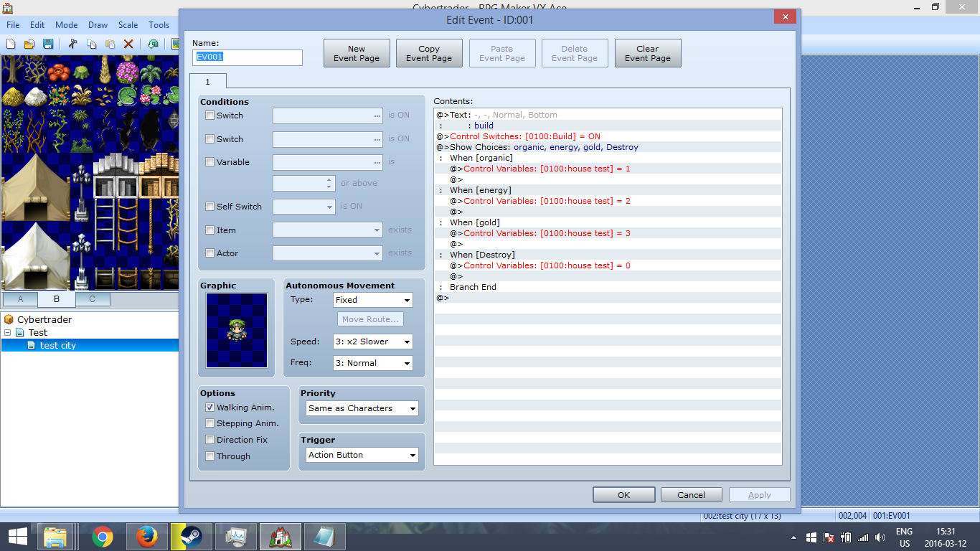Screen dimensions: 980x551
Task: Click the battery power tray icon
Action: 846,537
